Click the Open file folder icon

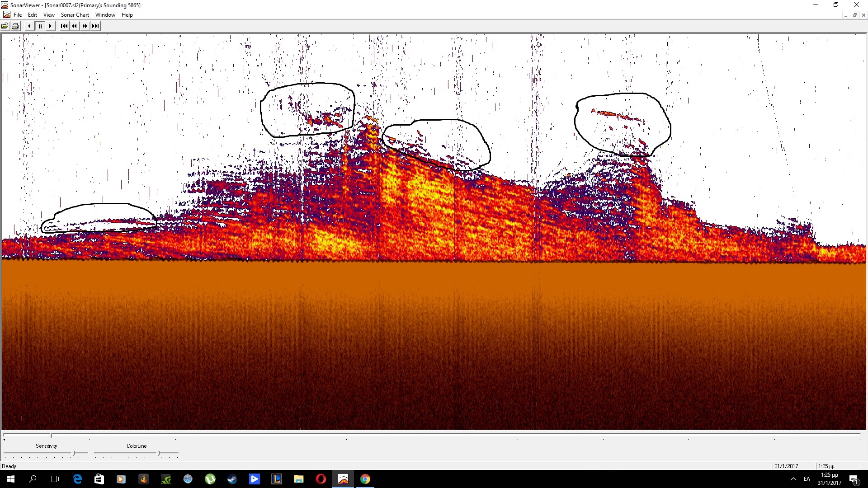coord(5,26)
